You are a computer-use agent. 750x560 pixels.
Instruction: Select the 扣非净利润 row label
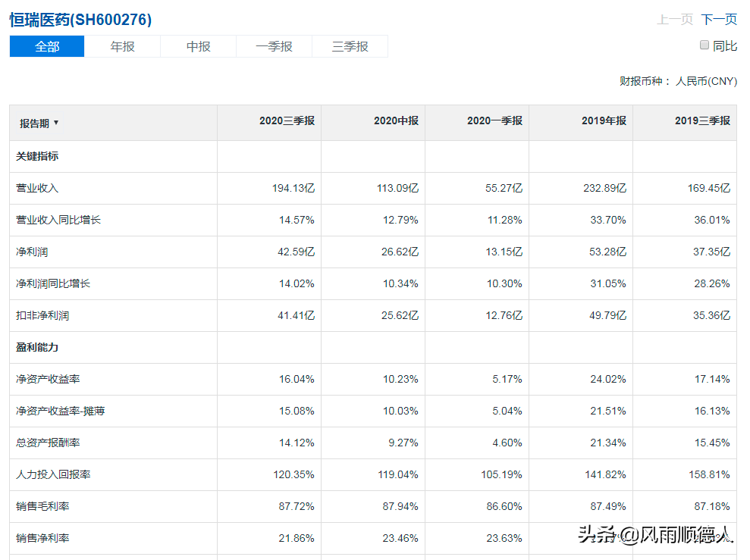click(42, 315)
